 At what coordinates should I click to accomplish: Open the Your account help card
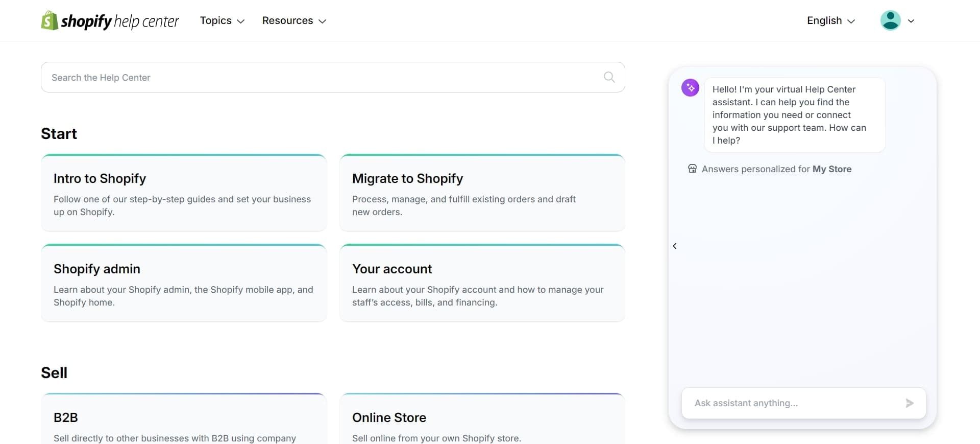point(482,284)
